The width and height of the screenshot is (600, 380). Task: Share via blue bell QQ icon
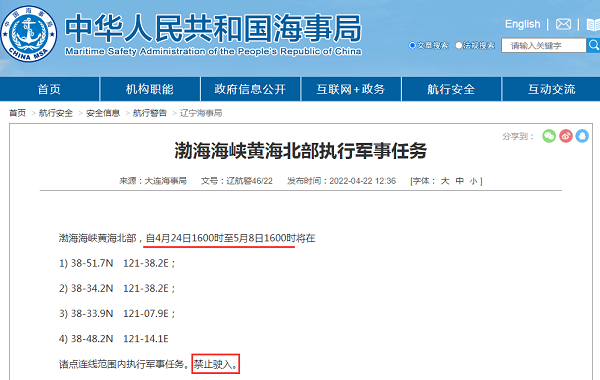coord(582,136)
